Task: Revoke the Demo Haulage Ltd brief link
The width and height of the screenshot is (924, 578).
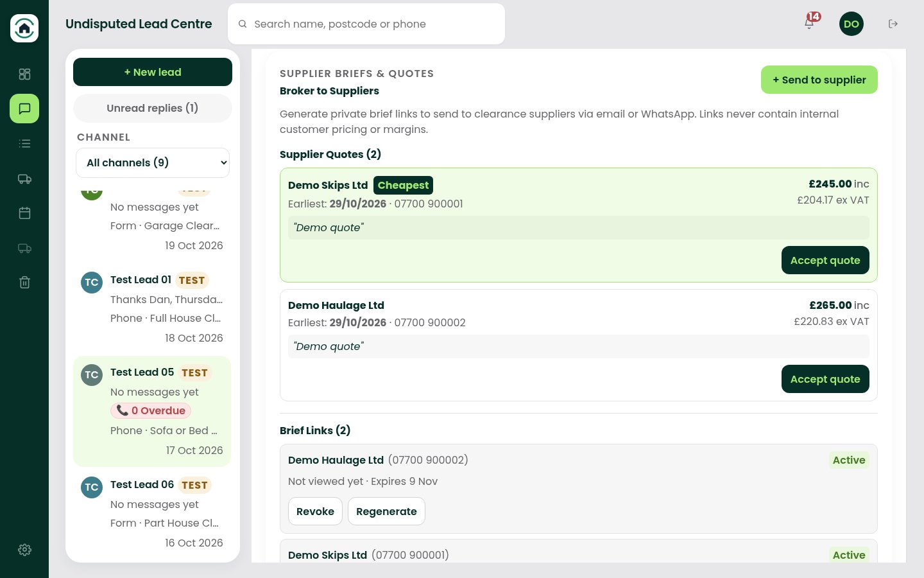Action: (x=315, y=511)
